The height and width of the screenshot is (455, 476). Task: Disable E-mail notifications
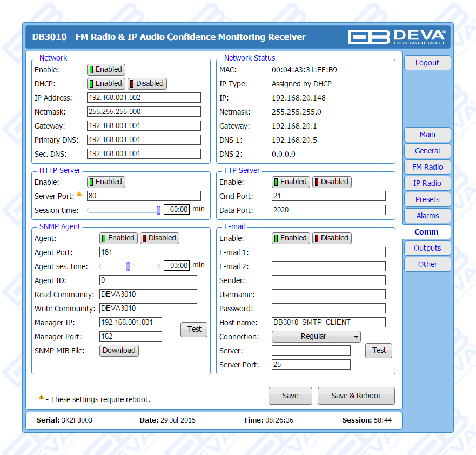(x=332, y=238)
